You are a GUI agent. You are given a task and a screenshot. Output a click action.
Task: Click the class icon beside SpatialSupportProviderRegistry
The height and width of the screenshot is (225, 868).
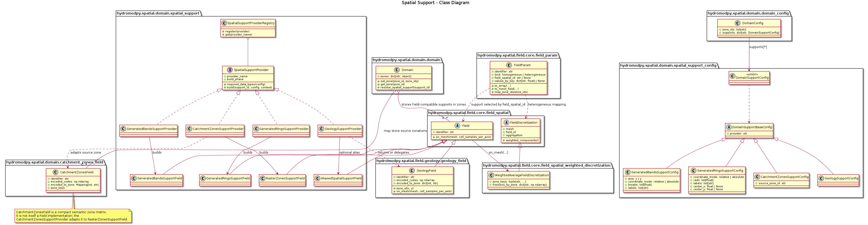pyautogui.click(x=224, y=23)
